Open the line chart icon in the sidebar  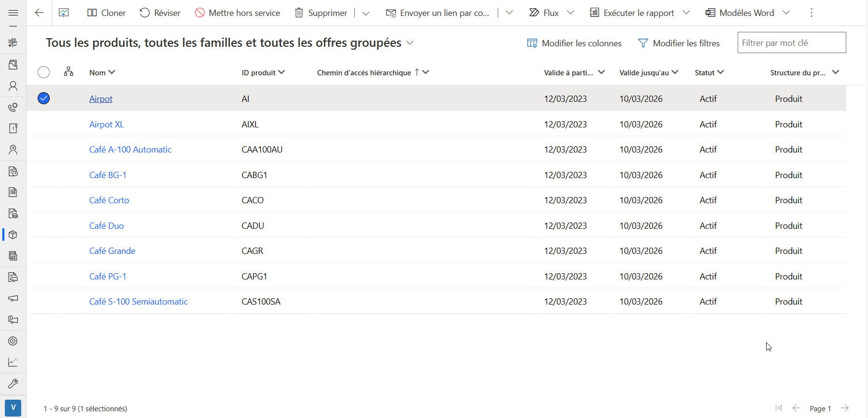pos(13,362)
